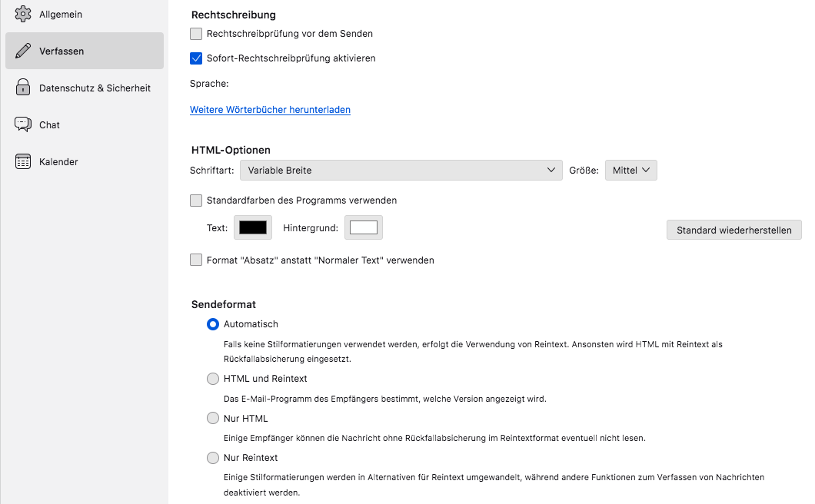The image size is (815, 504).
Task: Open the Größe Mittel dropdown
Action: tap(631, 171)
